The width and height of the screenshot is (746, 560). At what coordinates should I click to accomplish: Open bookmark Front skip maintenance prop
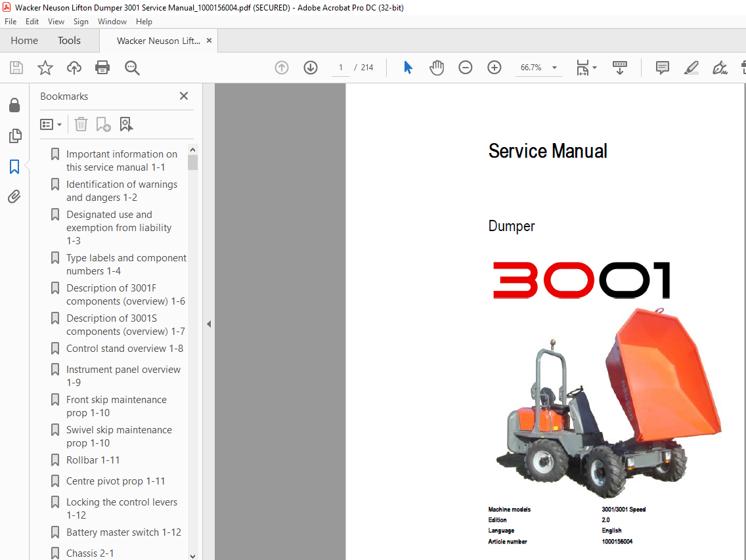(x=117, y=406)
